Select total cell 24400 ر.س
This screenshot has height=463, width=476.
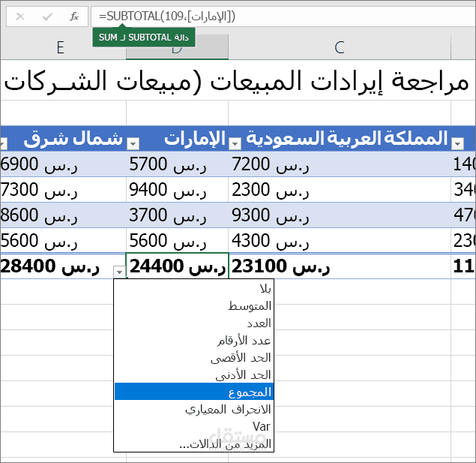(178, 266)
